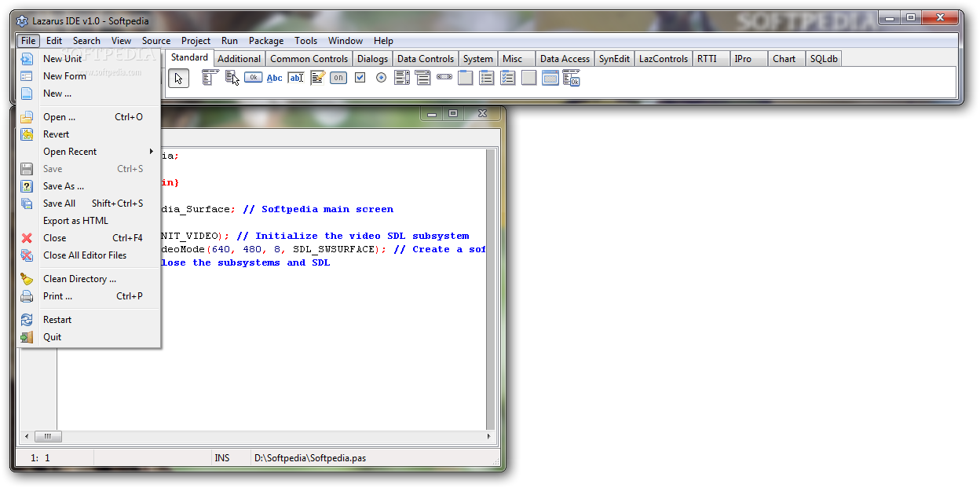Click the D:\Softpedia\Softpedia.pas status bar path
This screenshot has width=980, height=488.
click(x=310, y=457)
